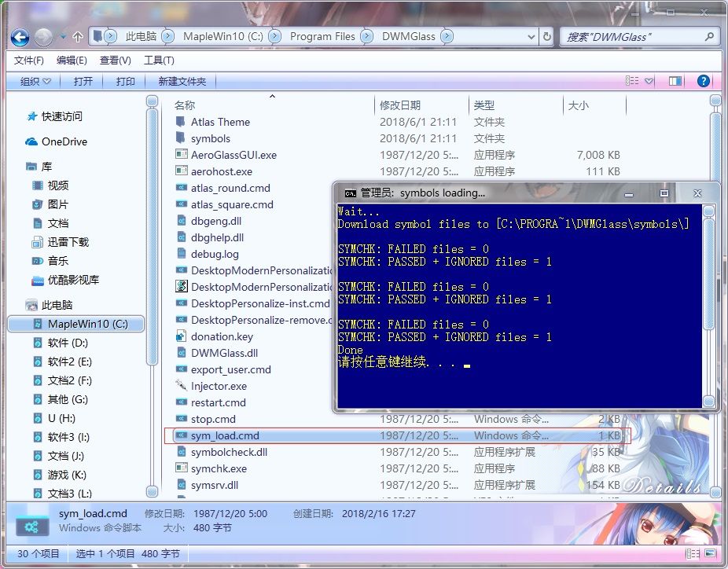The height and width of the screenshot is (569, 728).
Task: Open the Atlas Theme folder
Action: click(220, 122)
